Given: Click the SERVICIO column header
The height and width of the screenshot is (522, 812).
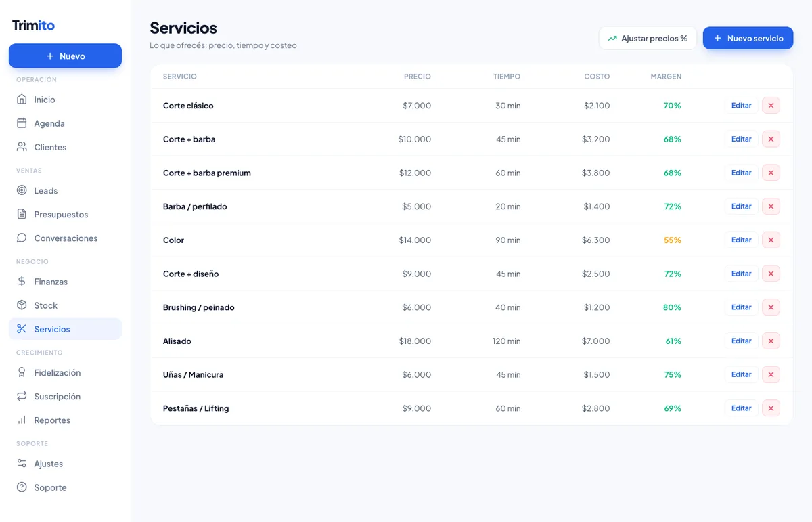Looking at the screenshot, I should click(x=180, y=77).
